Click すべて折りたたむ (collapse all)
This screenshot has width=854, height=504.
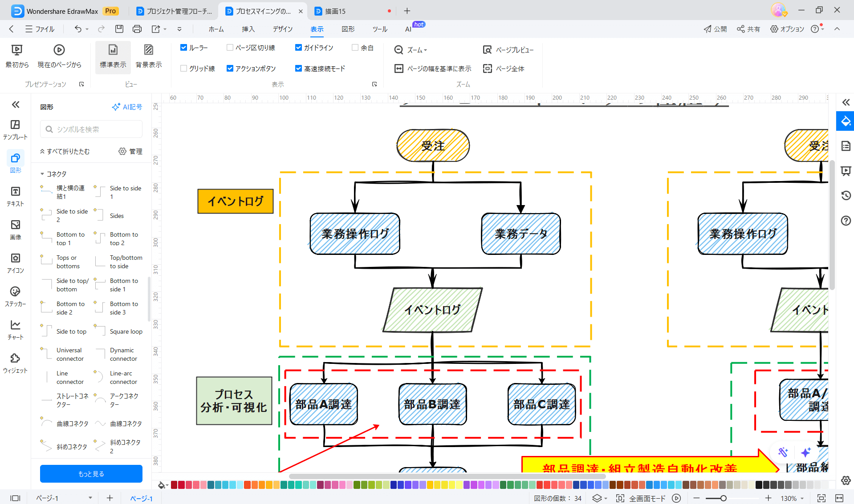(x=65, y=151)
